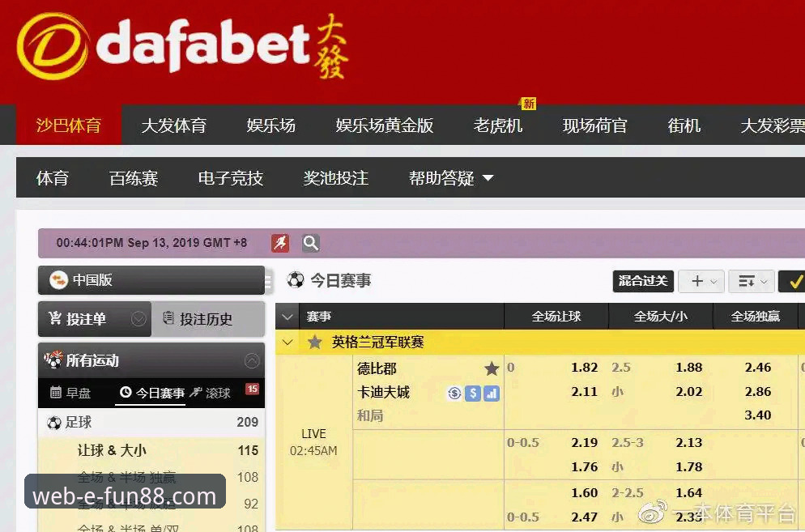Click the blue S streaming icon
The width and height of the screenshot is (805, 532).
[x=473, y=394]
